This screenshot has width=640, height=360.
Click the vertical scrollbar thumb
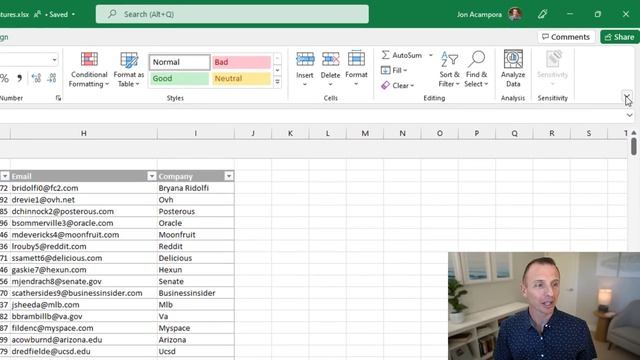pyautogui.click(x=633, y=147)
